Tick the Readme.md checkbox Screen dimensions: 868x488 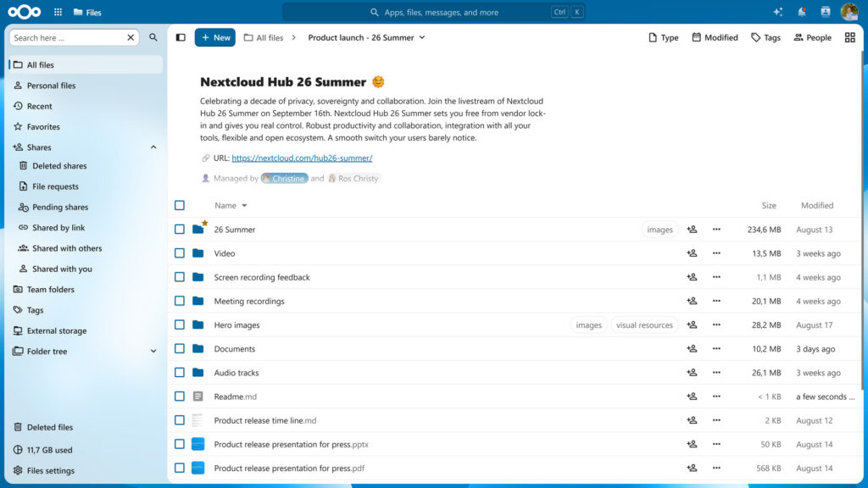click(x=180, y=396)
